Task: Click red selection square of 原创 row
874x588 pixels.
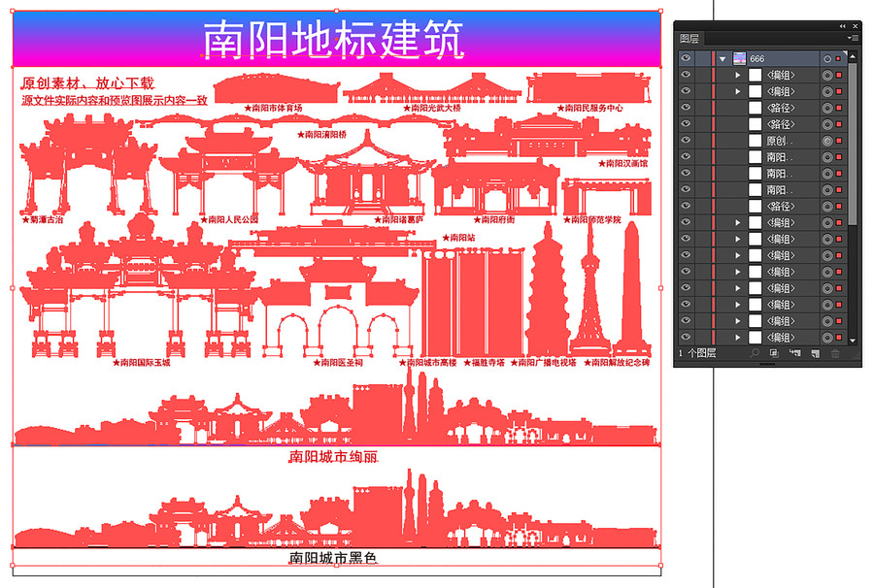Action: 838,141
